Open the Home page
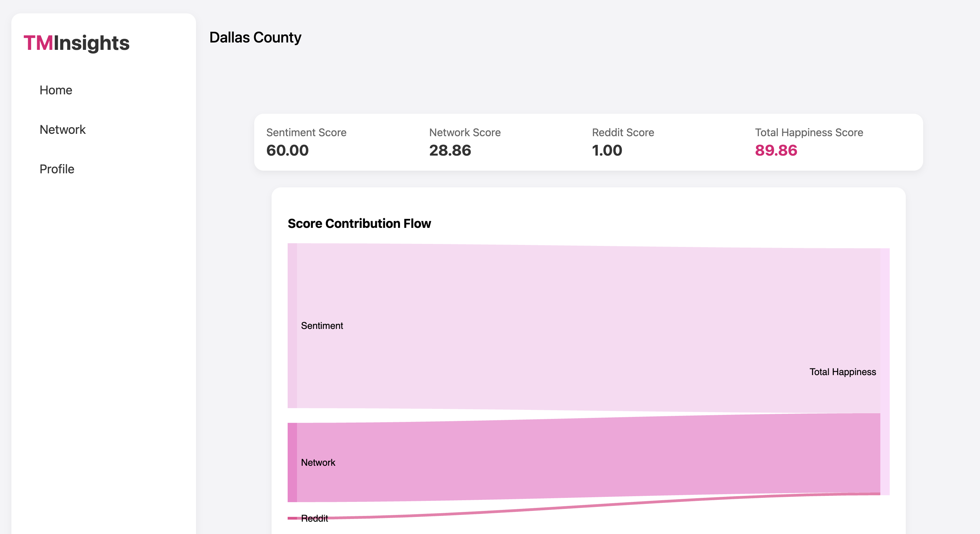Screen dimensions: 980x534 coord(56,90)
